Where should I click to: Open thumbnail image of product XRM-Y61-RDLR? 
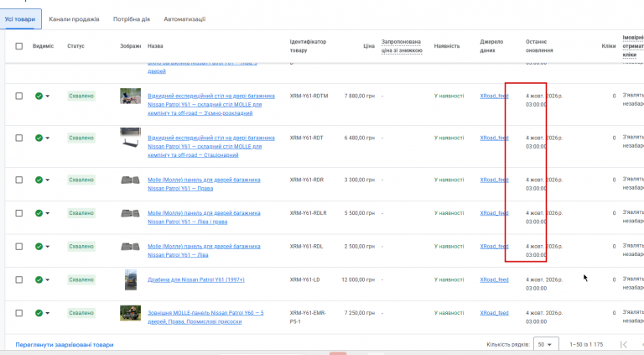(130, 213)
